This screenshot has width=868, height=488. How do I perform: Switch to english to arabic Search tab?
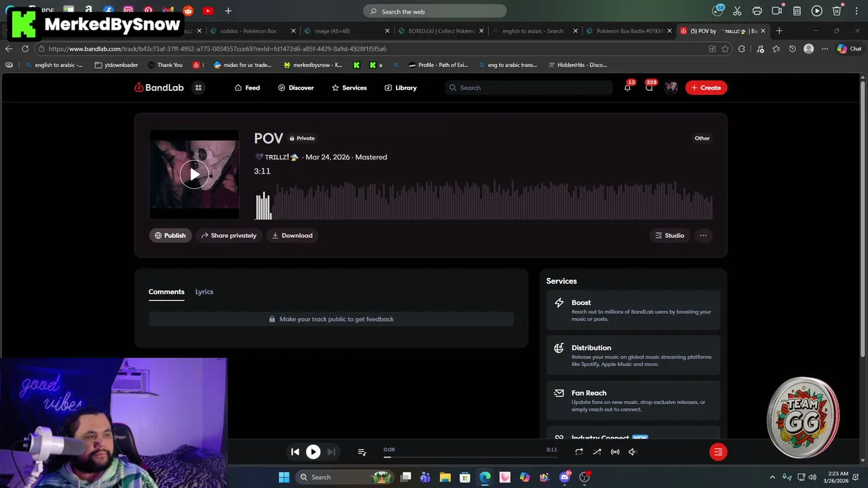coord(535,30)
